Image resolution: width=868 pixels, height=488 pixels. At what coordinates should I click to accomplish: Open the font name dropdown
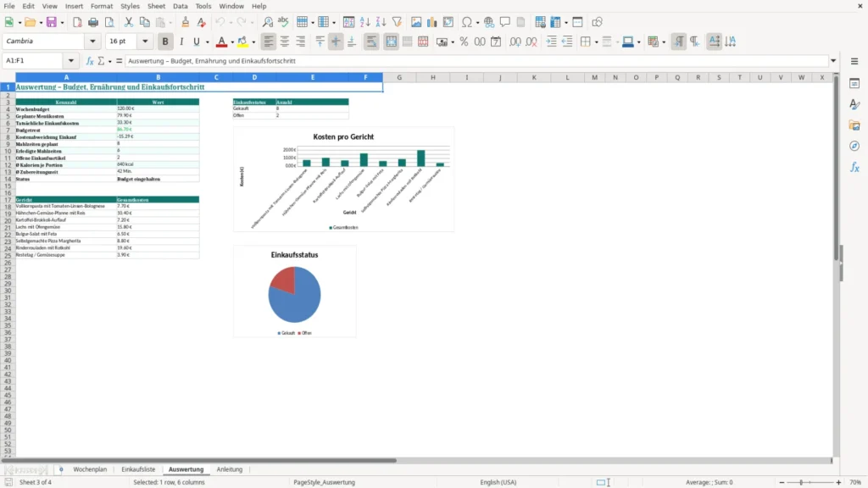[92, 41]
